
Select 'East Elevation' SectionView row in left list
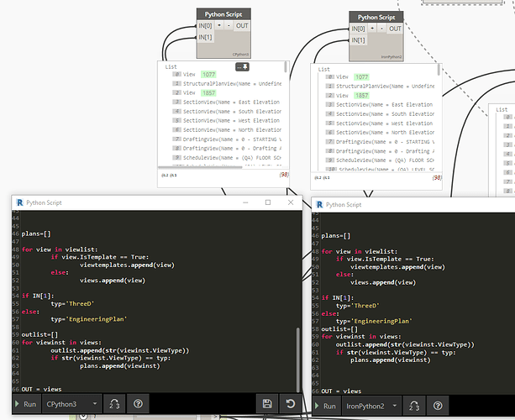pos(228,102)
